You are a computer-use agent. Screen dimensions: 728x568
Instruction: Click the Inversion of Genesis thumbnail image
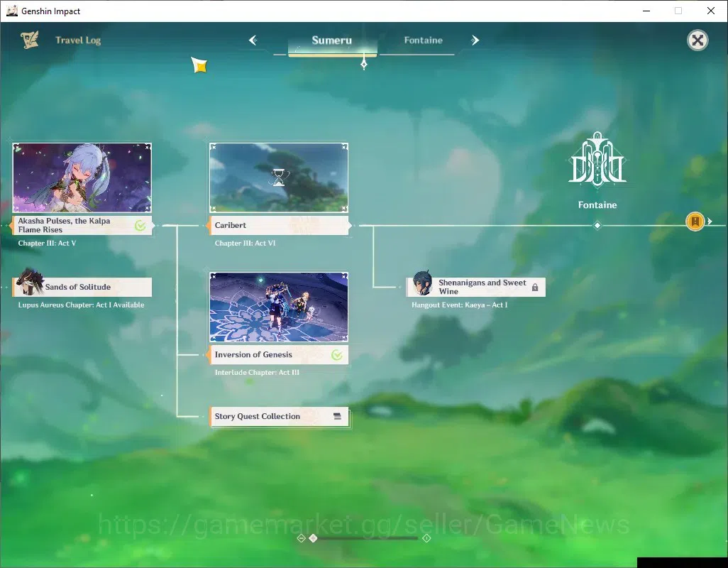pos(279,307)
